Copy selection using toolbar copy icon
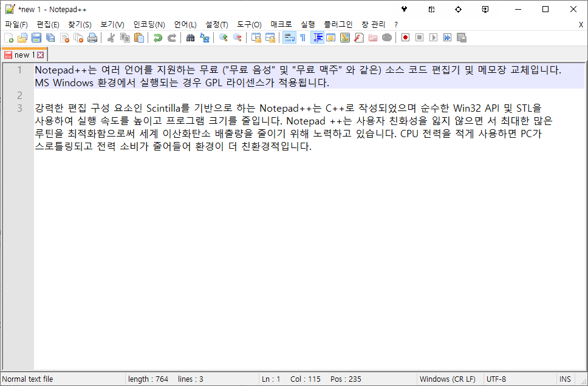The height and width of the screenshot is (386, 588). pyautogui.click(x=125, y=38)
